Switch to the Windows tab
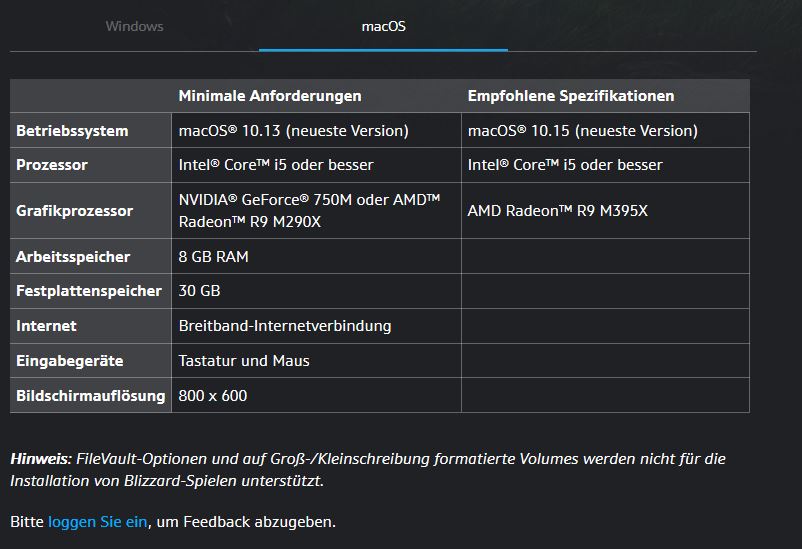 click(135, 26)
